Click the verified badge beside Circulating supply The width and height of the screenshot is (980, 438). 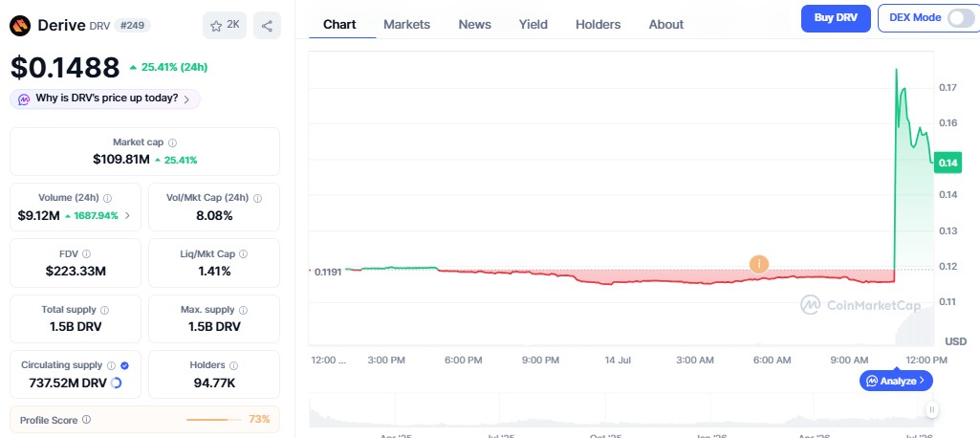(124, 365)
